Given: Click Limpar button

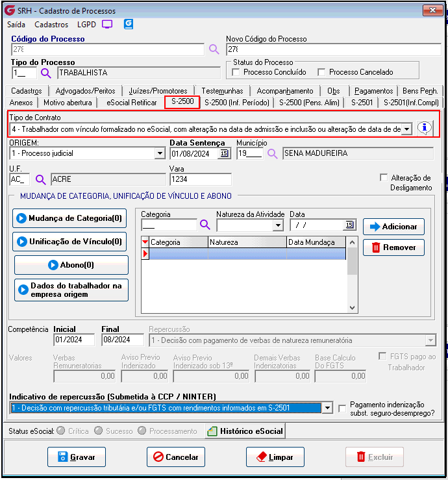Looking at the screenshot, I should click(275, 457).
